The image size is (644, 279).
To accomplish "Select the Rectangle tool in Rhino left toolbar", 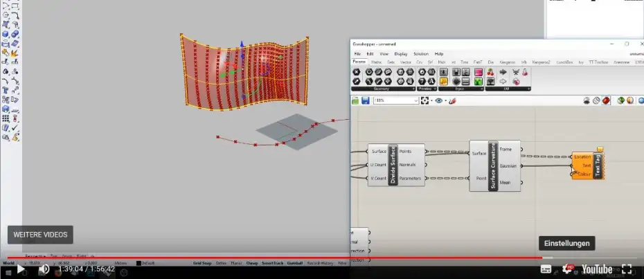I will [x=15, y=6].
